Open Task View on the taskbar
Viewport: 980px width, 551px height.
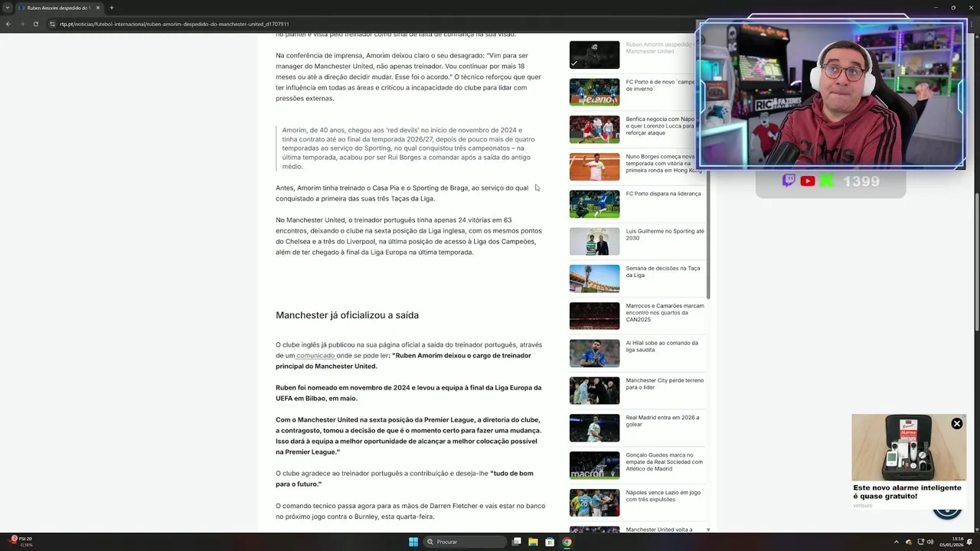(517, 542)
